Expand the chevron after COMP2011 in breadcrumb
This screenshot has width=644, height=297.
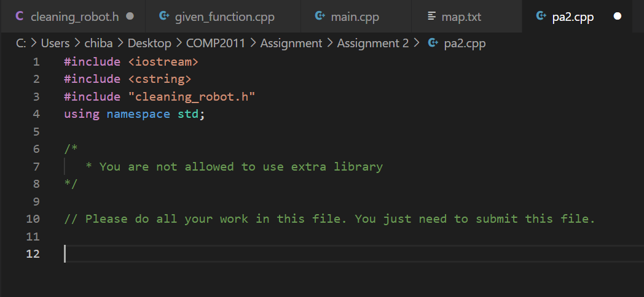(x=253, y=43)
